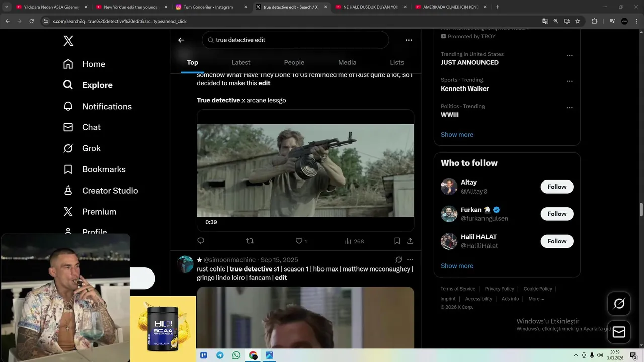Select the Top search tab

pos(193,63)
